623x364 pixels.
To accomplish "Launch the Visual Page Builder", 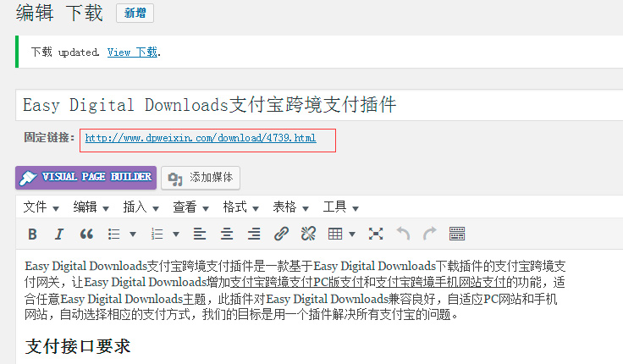I will (x=85, y=177).
